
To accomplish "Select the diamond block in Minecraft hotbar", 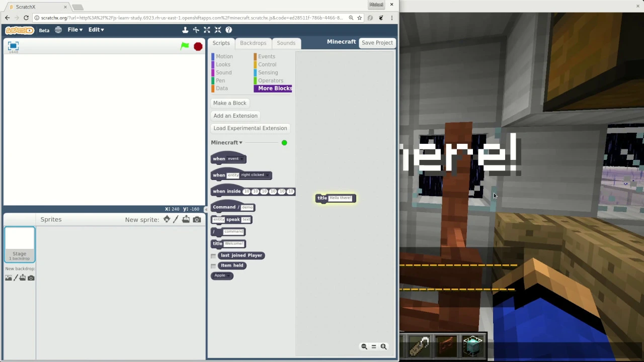I will pyautogui.click(x=472, y=346).
